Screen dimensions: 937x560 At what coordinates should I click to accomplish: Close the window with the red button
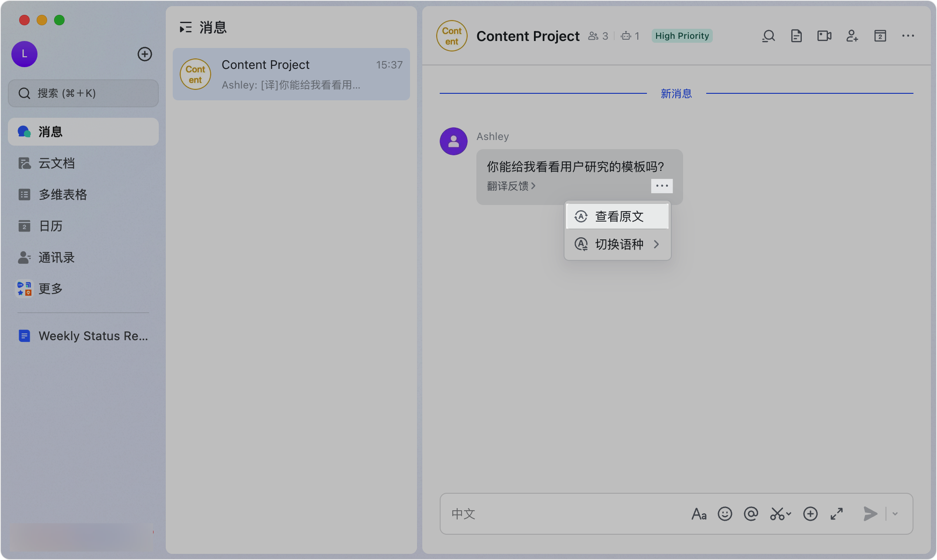(24, 20)
